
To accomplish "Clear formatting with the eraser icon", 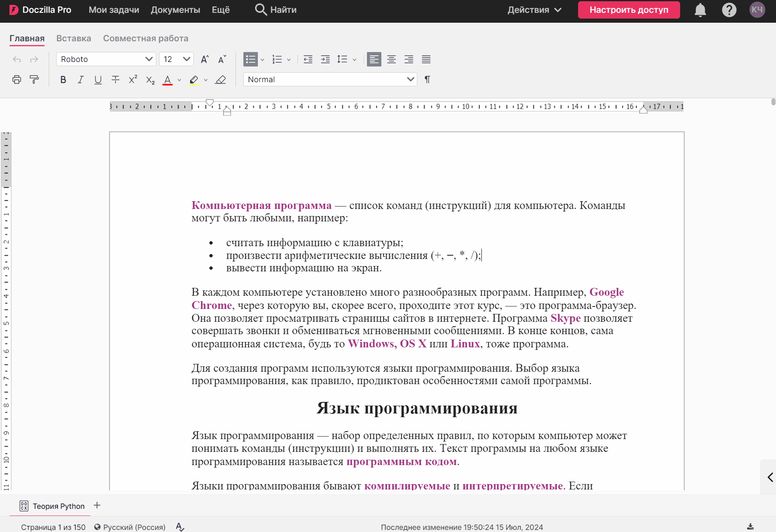I will pos(221,80).
